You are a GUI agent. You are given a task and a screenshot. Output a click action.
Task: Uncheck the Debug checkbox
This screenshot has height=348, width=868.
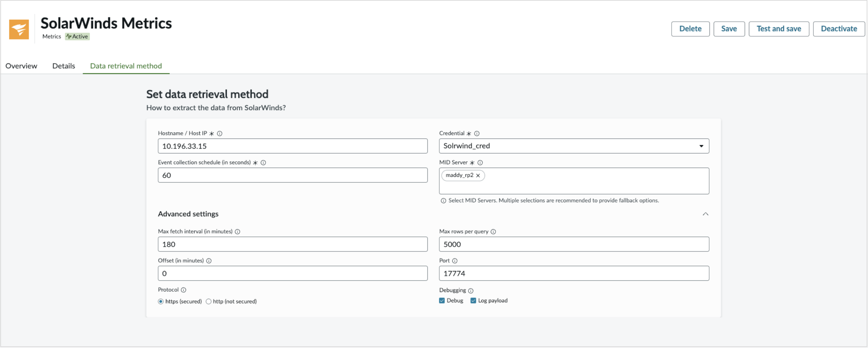point(442,300)
